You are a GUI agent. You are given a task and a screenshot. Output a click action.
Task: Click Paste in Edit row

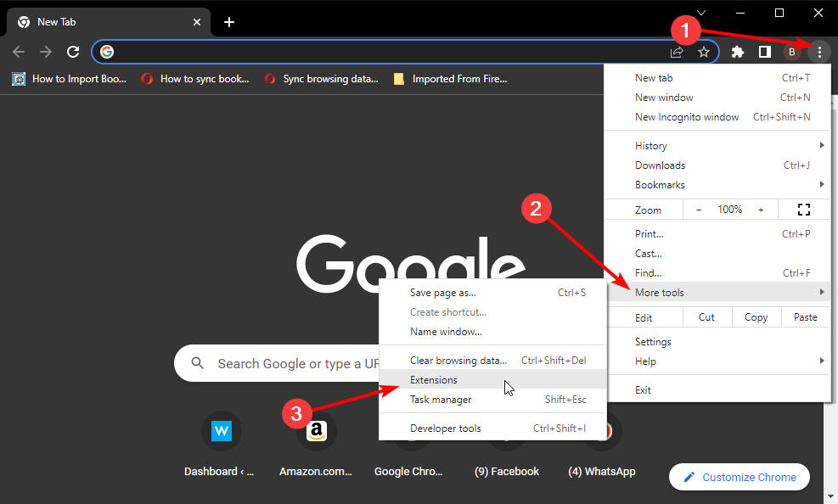(x=806, y=317)
